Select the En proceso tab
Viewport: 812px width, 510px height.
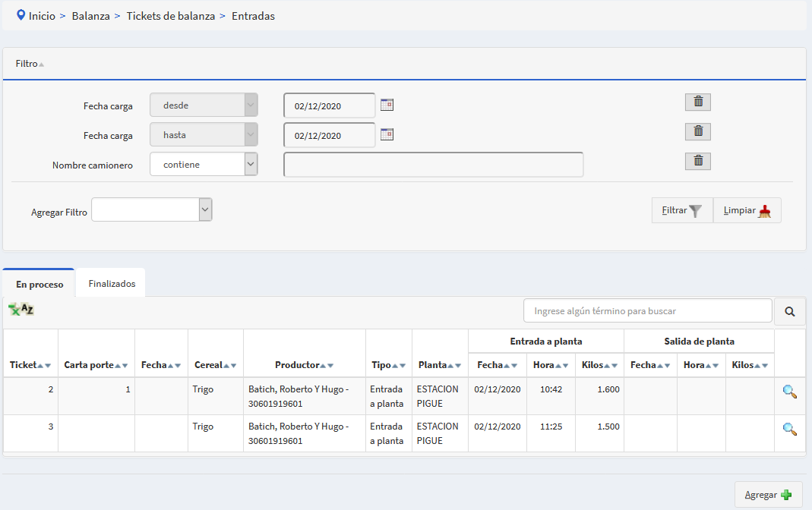click(x=39, y=285)
